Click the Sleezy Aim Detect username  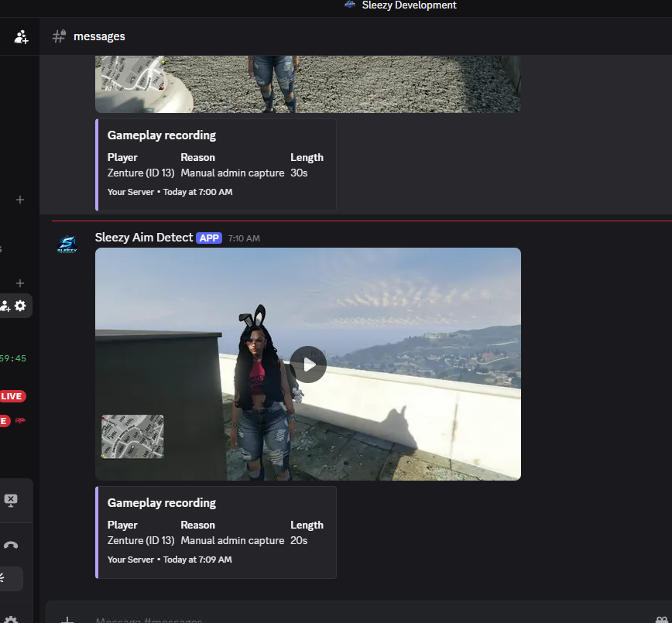(x=144, y=238)
